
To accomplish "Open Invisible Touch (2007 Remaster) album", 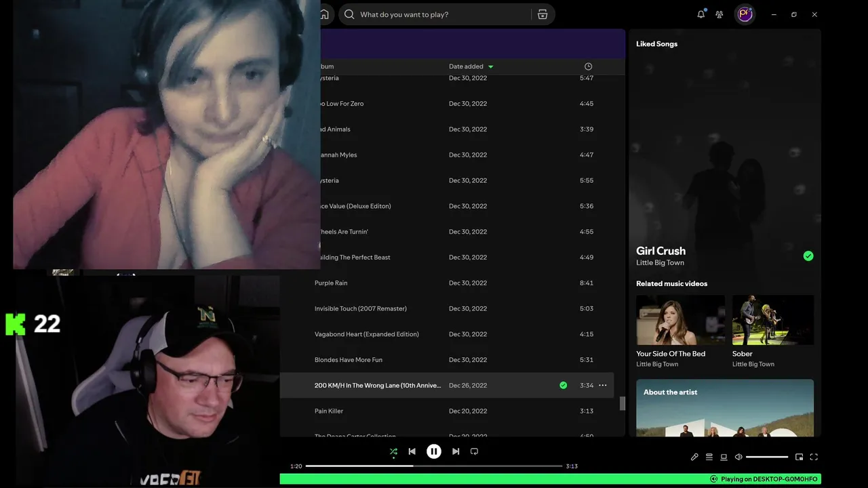I will [361, 308].
